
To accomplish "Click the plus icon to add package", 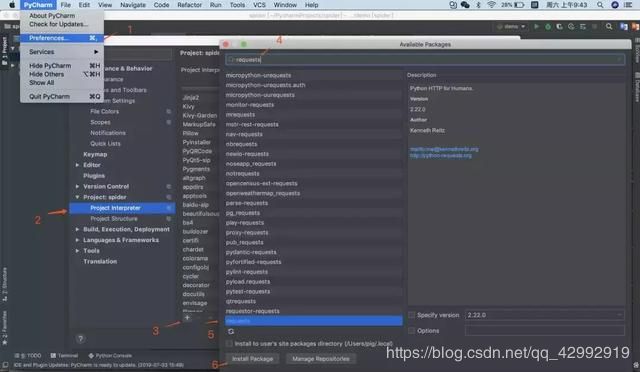I will (x=187, y=317).
